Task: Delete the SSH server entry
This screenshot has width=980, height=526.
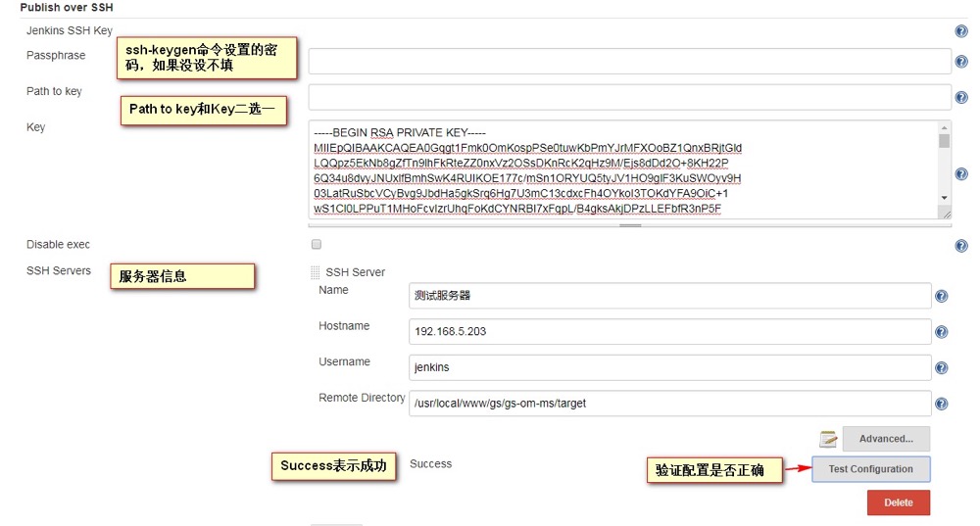Action: click(898, 502)
